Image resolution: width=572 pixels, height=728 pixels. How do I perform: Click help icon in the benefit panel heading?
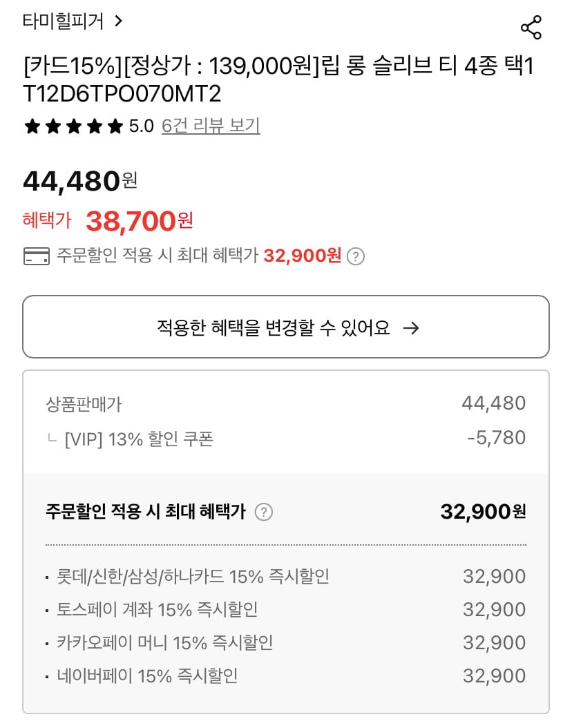pyautogui.click(x=263, y=513)
